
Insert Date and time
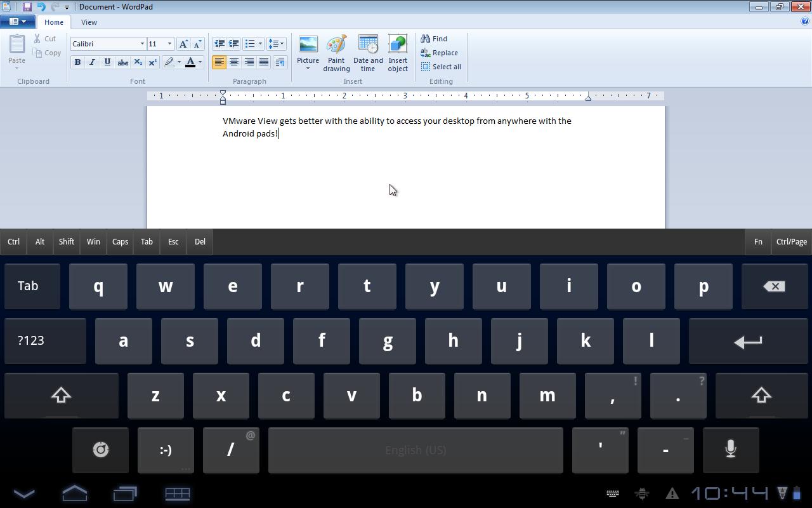[x=368, y=53]
